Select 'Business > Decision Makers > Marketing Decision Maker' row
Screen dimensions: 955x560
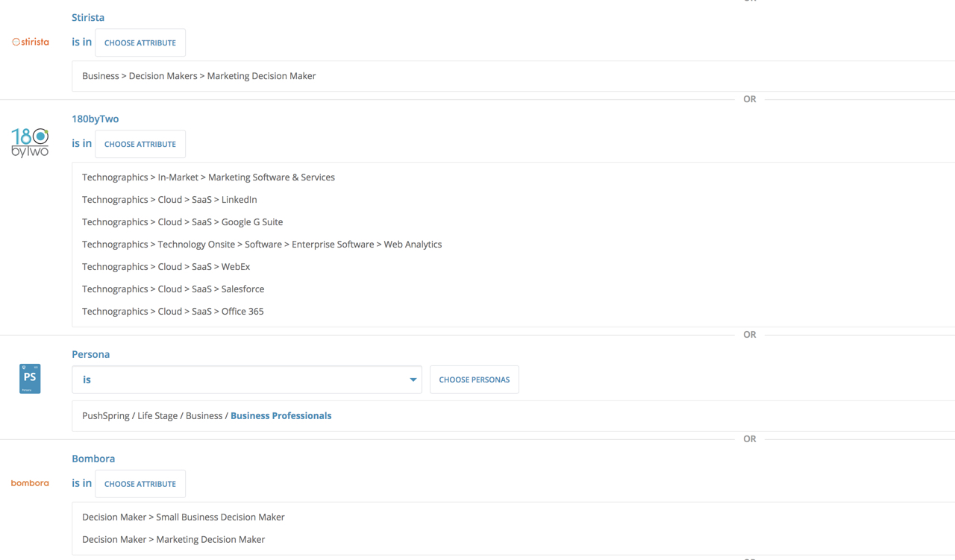[x=199, y=76]
